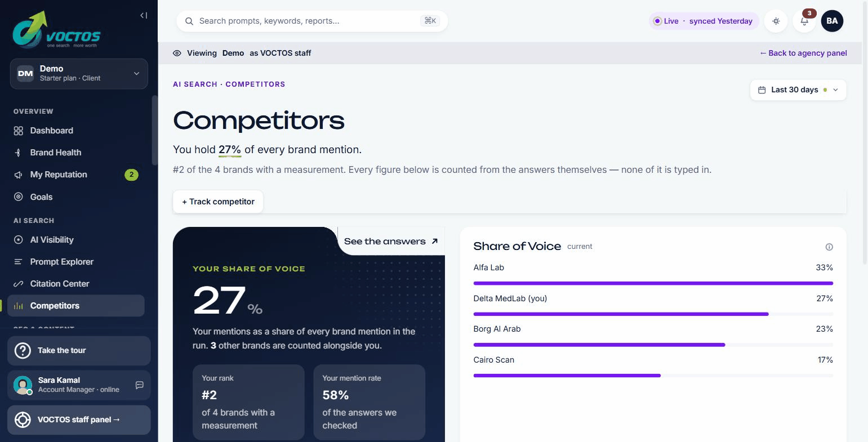Image resolution: width=868 pixels, height=442 pixels.
Task: Click the Goals target icon
Action: [x=19, y=197]
